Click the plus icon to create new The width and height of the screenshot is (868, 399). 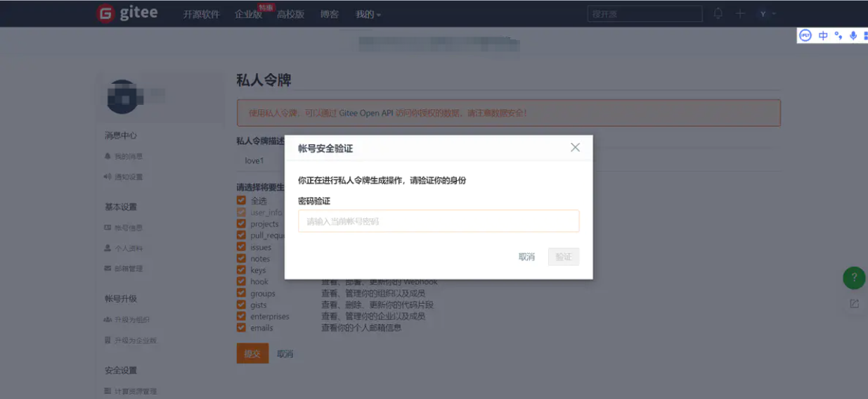740,13
